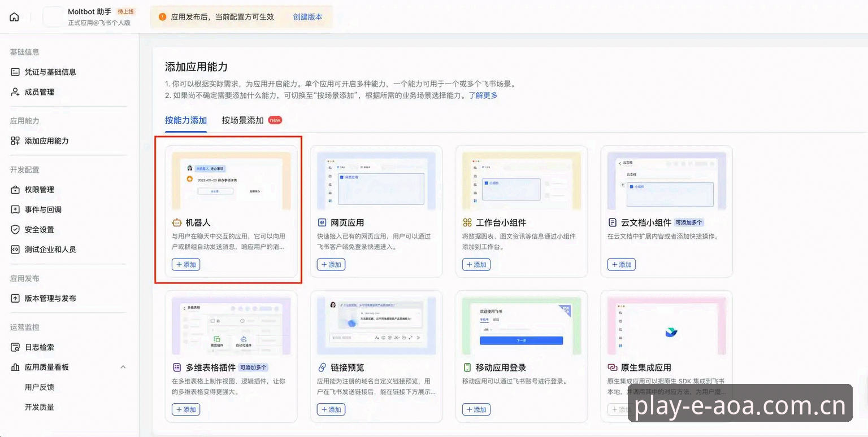Click the 日志检索 search icon

coord(15,347)
